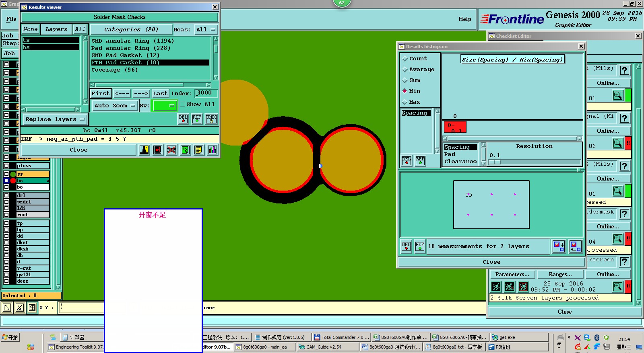644x353 pixels.
Task: Toggle checkbox for the drl layer
Action: (6, 195)
